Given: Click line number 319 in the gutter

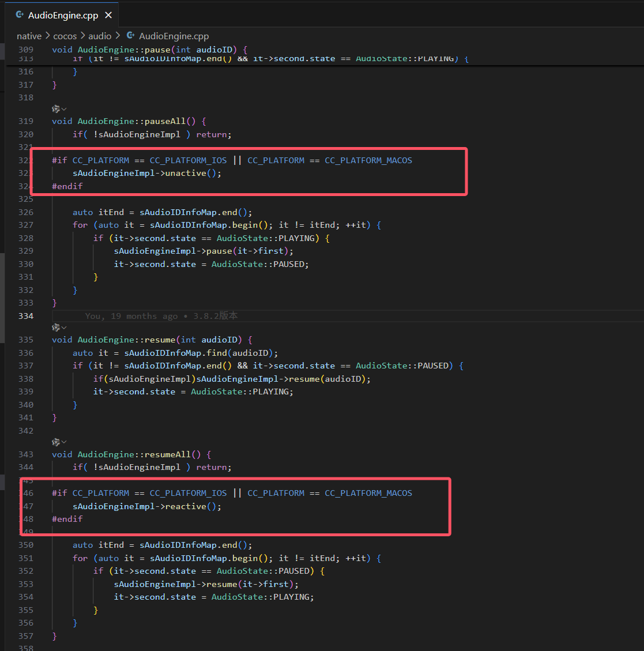Looking at the screenshot, I should pyautogui.click(x=26, y=121).
